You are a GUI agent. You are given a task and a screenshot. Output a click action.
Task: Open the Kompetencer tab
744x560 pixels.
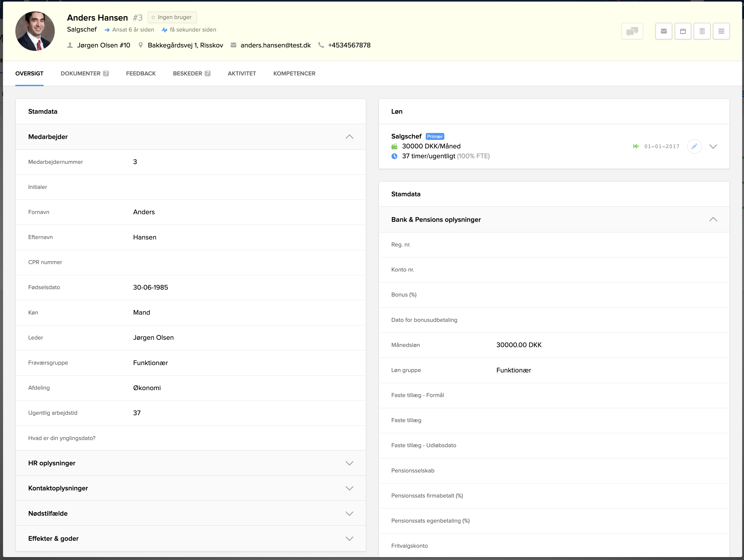294,74
